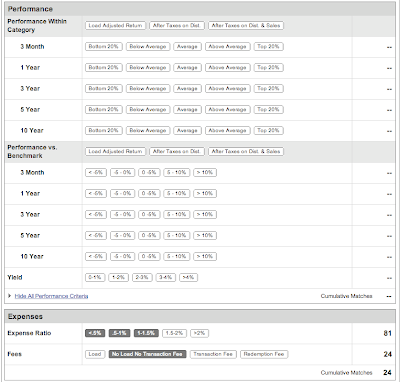
Task: Enable Average for 3 Year category performance
Action: (187, 89)
